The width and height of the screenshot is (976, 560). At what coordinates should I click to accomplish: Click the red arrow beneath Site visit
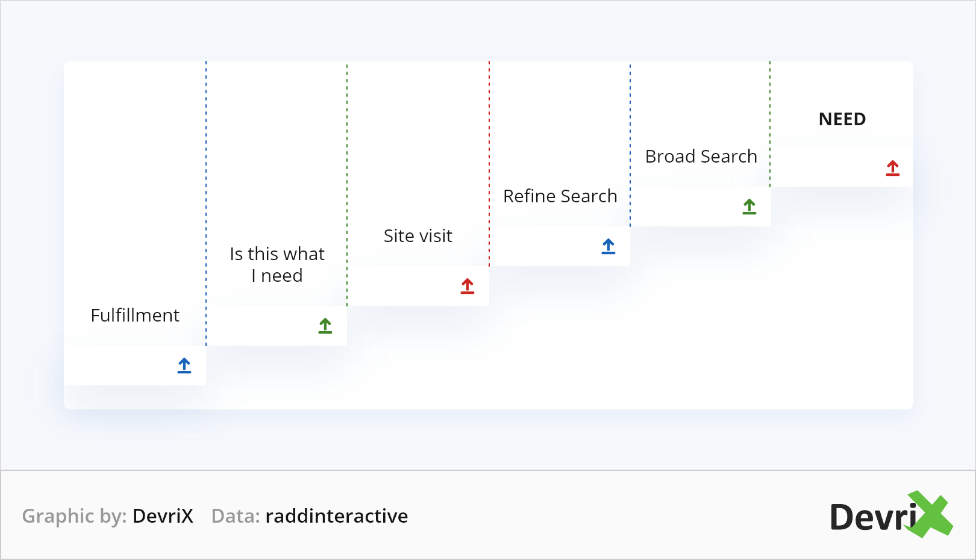click(468, 286)
